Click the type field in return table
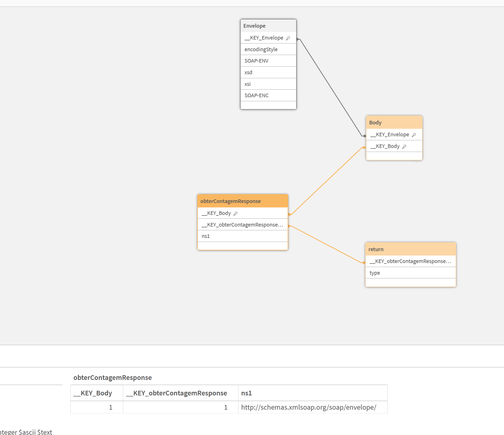This screenshot has height=435, width=504. coord(410,273)
